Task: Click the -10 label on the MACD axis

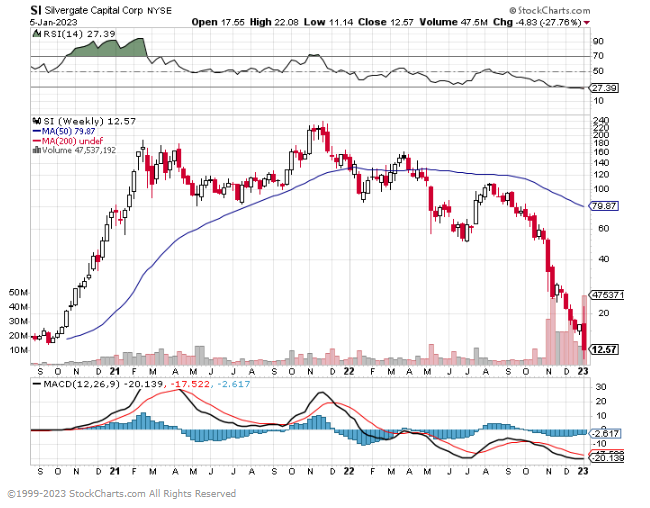Action: click(x=599, y=444)
